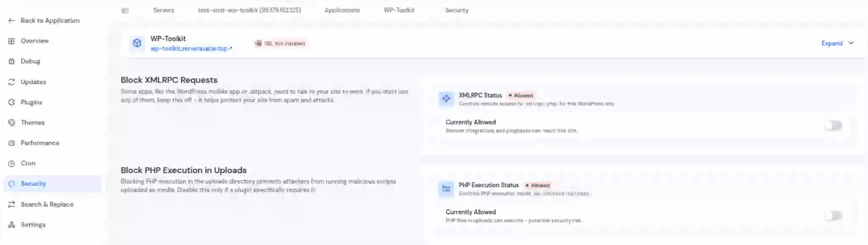Expand the WP-Toolkit application card
Image resolution: width=868 pixels, height=245 pixels.
point(837,43)
